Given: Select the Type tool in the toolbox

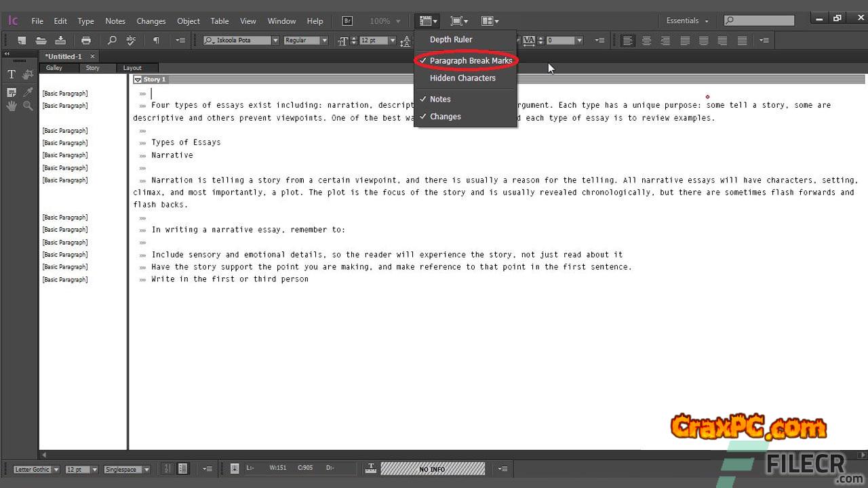Looking at the screenshot, I should click(x=12, y=75).
